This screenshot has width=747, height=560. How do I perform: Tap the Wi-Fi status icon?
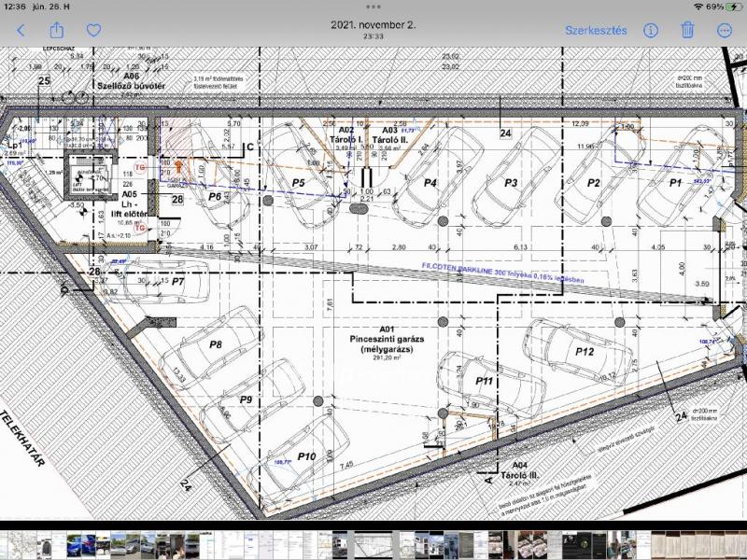tap(698, 7)
